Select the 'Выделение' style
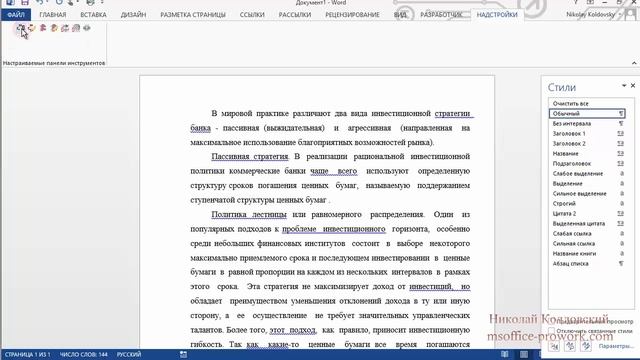 click(x=587, y=184)
